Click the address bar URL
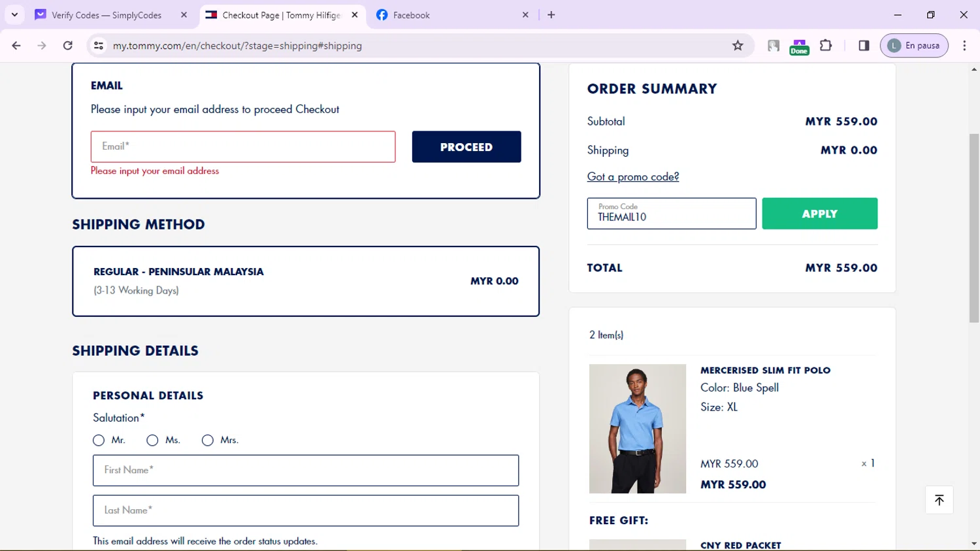Image resolution: width=980 pixels, height=551 pixels. (237, 46)
